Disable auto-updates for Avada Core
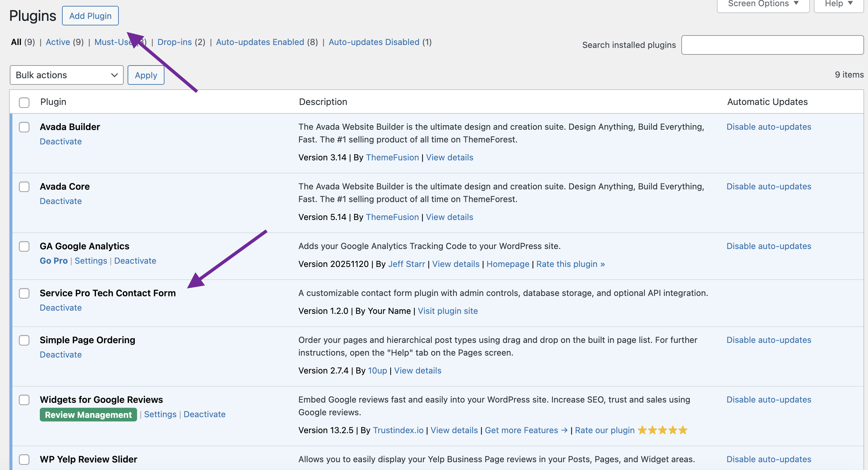868x470 pixels. 768,186
